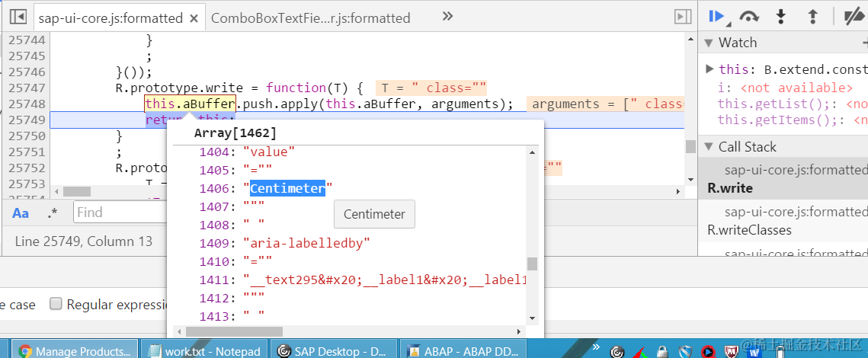Show more taskbar items chevron
This screenshot has height=358, width=868.
[x=596, y=347]
